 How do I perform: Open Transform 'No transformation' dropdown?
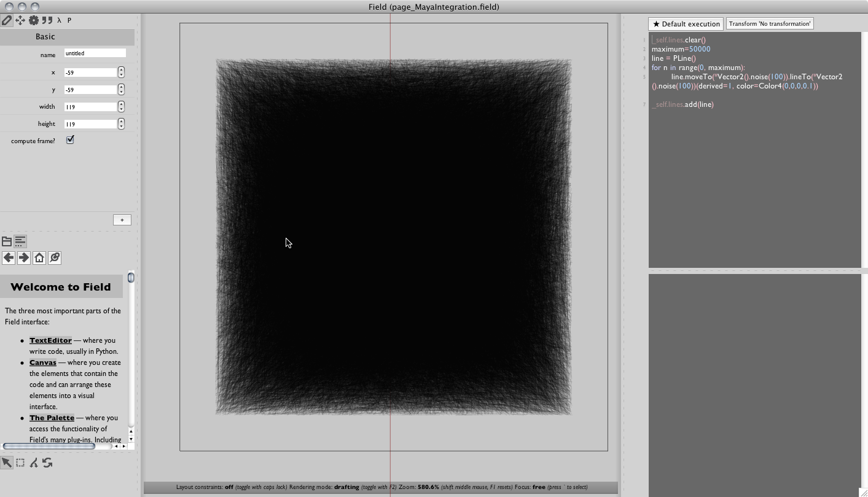coord(770,24)
